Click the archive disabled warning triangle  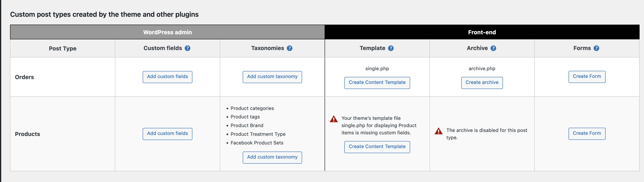(x=439, y=131)
